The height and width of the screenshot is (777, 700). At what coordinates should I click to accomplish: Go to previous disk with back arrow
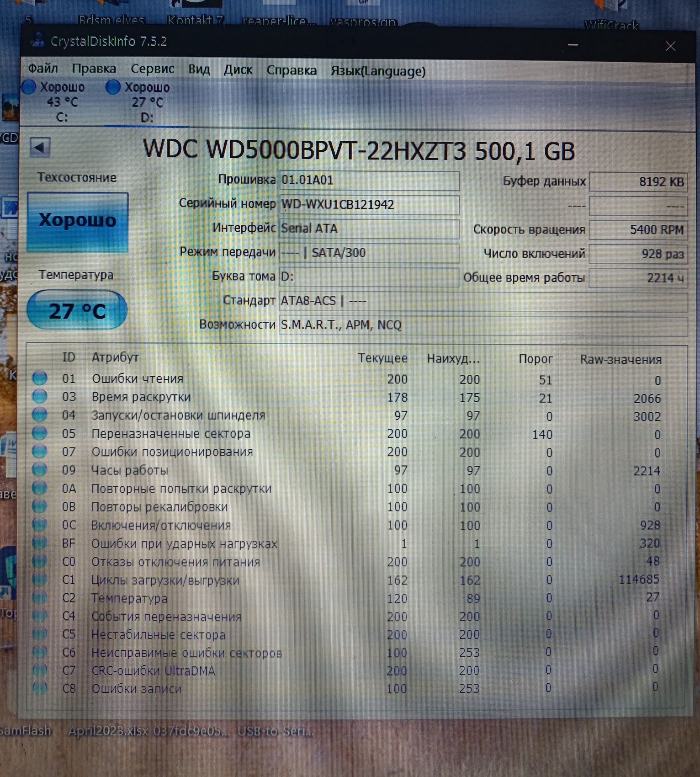click(40, 148)
